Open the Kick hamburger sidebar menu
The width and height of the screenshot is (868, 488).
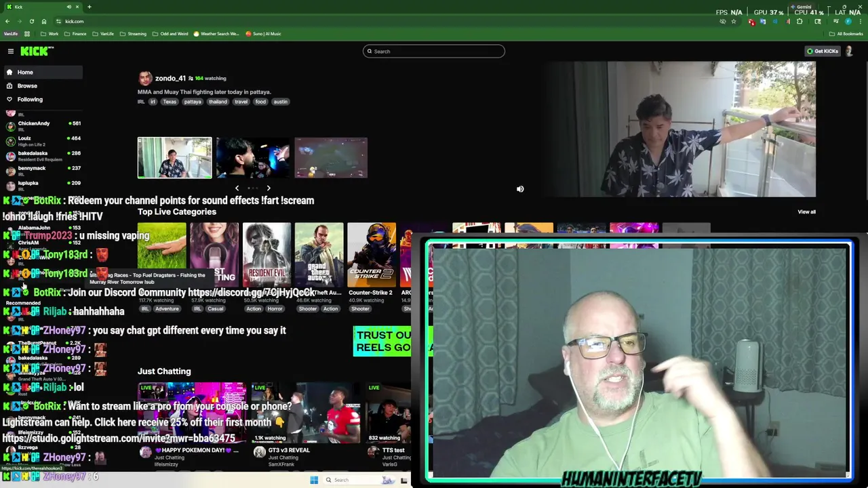[11, 52]
